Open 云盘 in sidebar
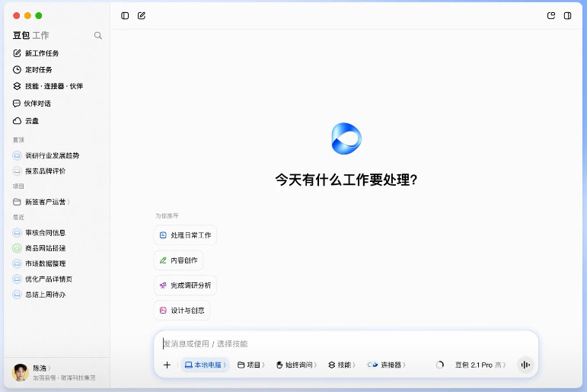Viewport: 587px width, 392px height. 26,120
